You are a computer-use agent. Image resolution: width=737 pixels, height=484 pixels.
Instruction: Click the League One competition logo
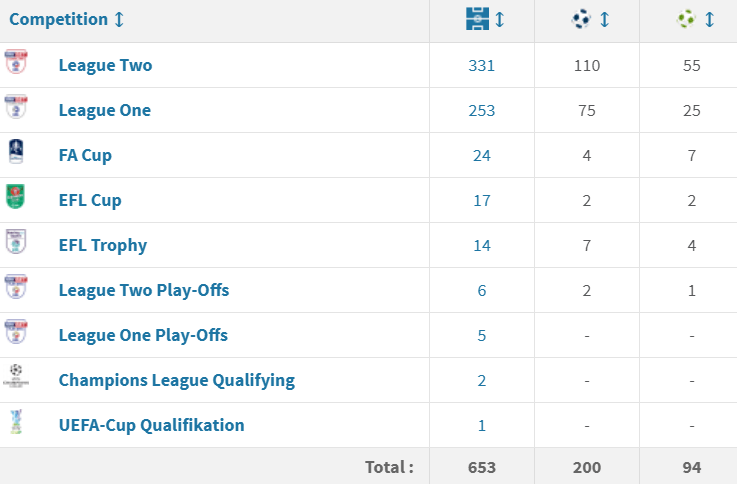(x=16, y=107)
